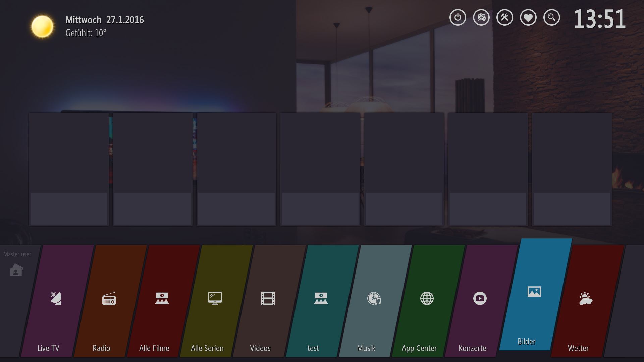The width and height of the screenshot is (644, 362).
Task: Click the Radio icon
Action: pyautogui.click(x=109, y=298)
